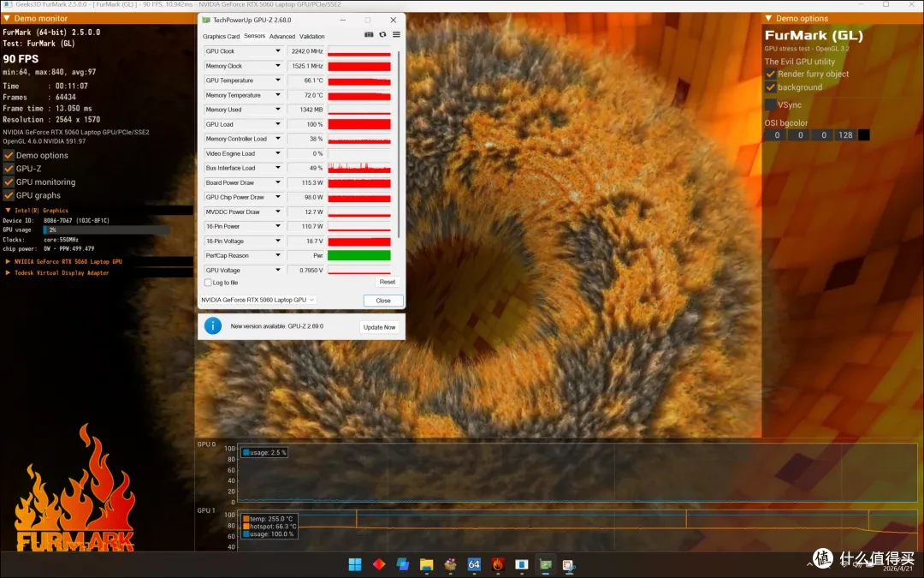Collapse the Demo options panel header
Viewport: 924px width, 578px height.
pos(767,19)
